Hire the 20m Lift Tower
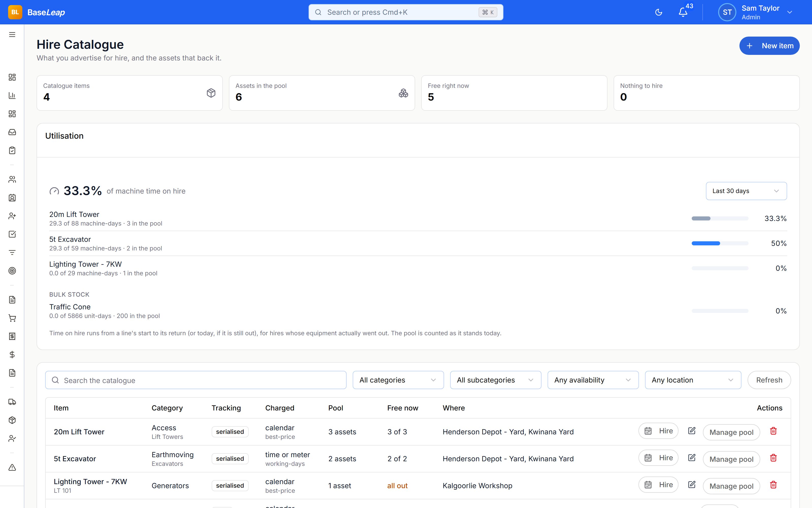812x508 pixels. click(x=658, y=431)
